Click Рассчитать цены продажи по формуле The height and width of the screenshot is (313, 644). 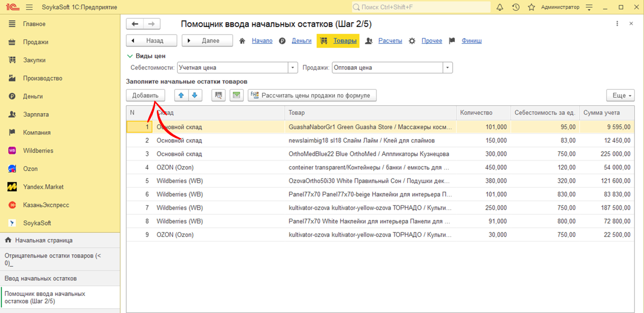(312, 95)
